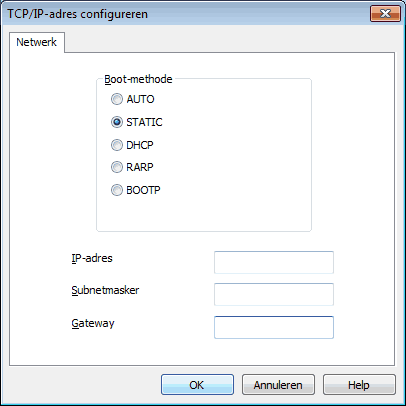Click the Annuleren button

pyautogui.click(x=278, y=385)
